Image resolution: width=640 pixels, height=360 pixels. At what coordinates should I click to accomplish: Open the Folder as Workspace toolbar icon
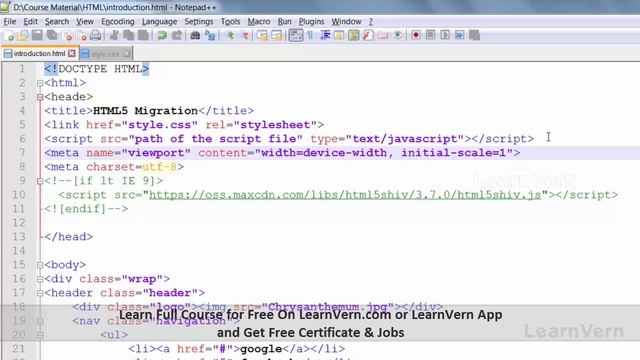click(x=383, y=36)
